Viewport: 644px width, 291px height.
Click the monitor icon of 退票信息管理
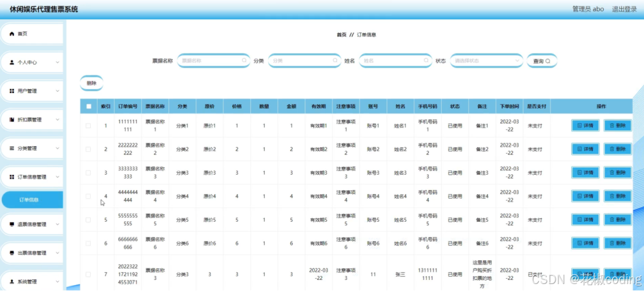12,225
